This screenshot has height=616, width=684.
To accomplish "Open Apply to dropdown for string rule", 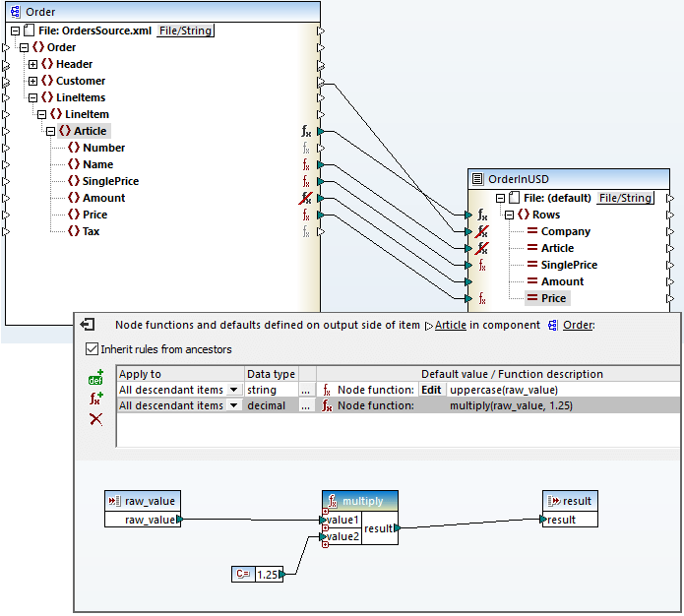I will pos(233,390).
